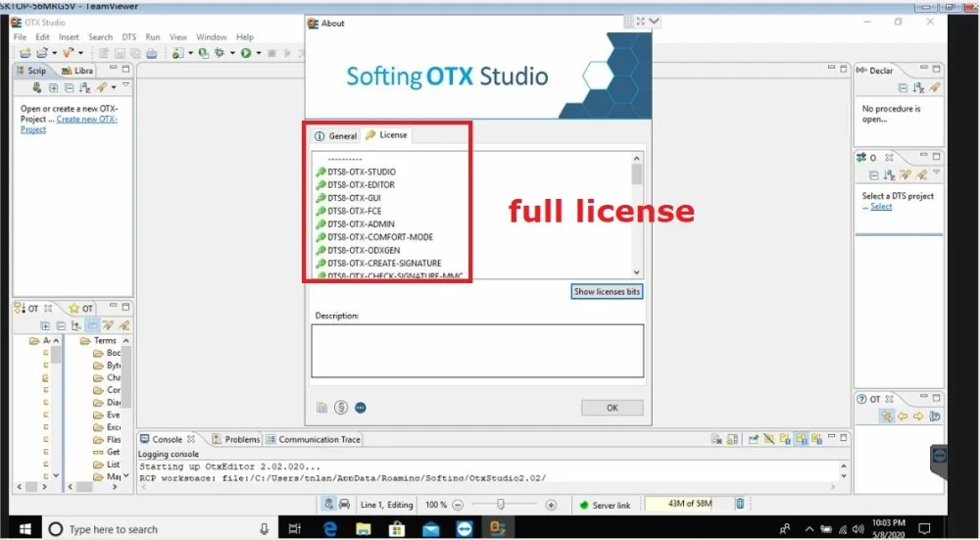Open the license document icon in About dialog
The width and height of the screenshot is (980, 540).
[321, 408]
